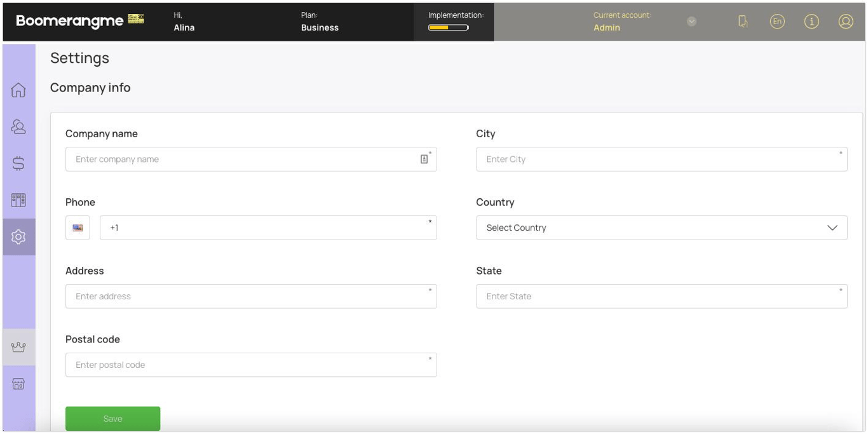Viewport: 868px width, 434px height.
Task: Open the cards grid sidebar icon
Action: 18,200
